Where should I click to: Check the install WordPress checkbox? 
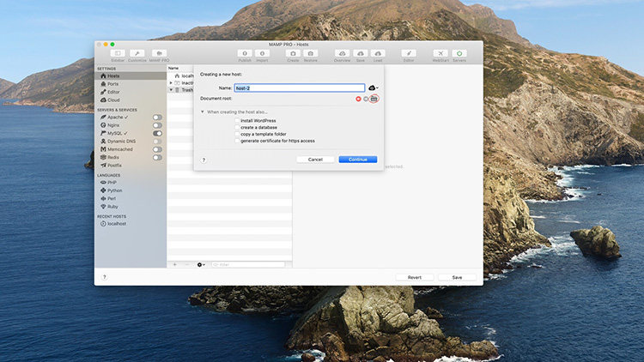tap(237, 121)
